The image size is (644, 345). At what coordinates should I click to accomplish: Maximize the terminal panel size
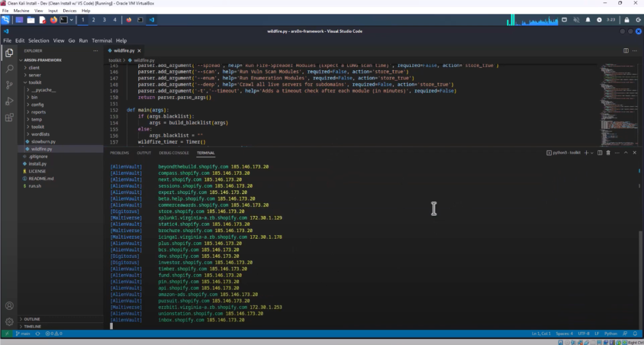626,153
